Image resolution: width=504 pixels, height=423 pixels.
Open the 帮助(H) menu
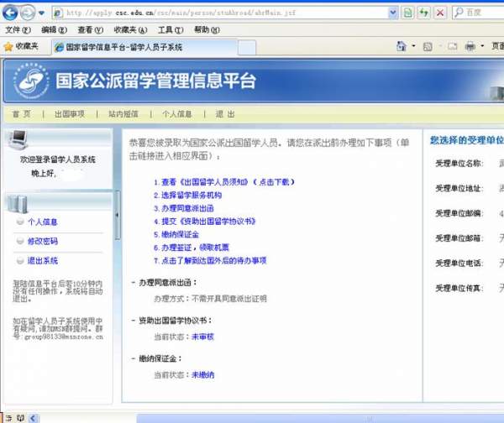click(207, 30)
